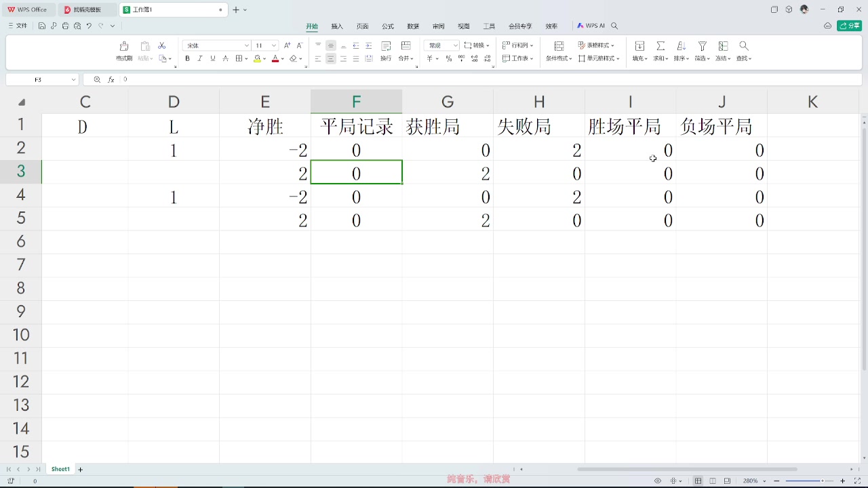Switch to the 页面 Page tab
The image size is (868, 488).
(363, 26)
